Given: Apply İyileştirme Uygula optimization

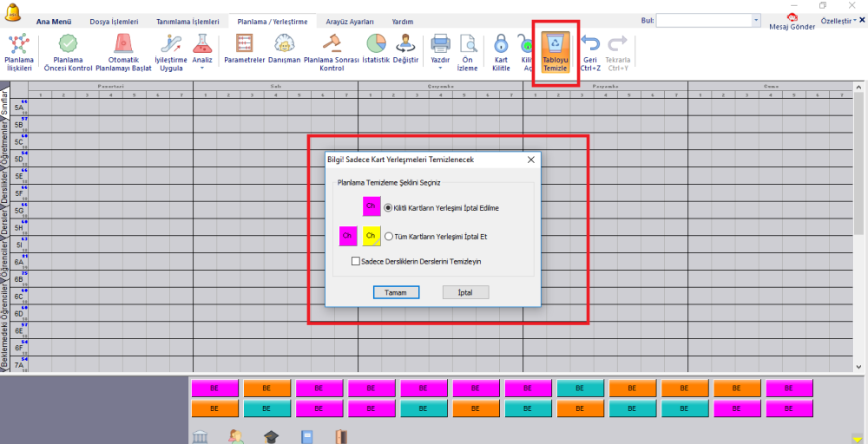Looking at the screenshot, I should click(171, 53).
